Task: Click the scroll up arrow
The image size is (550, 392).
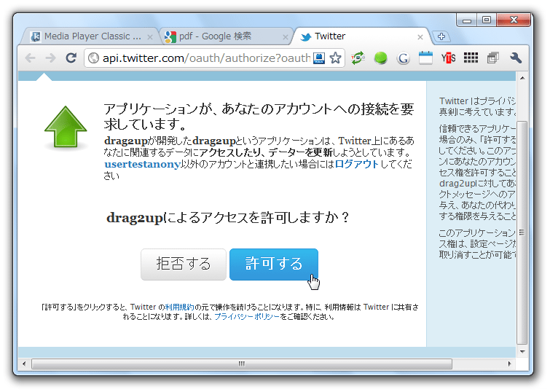Action: click(522, 78)
